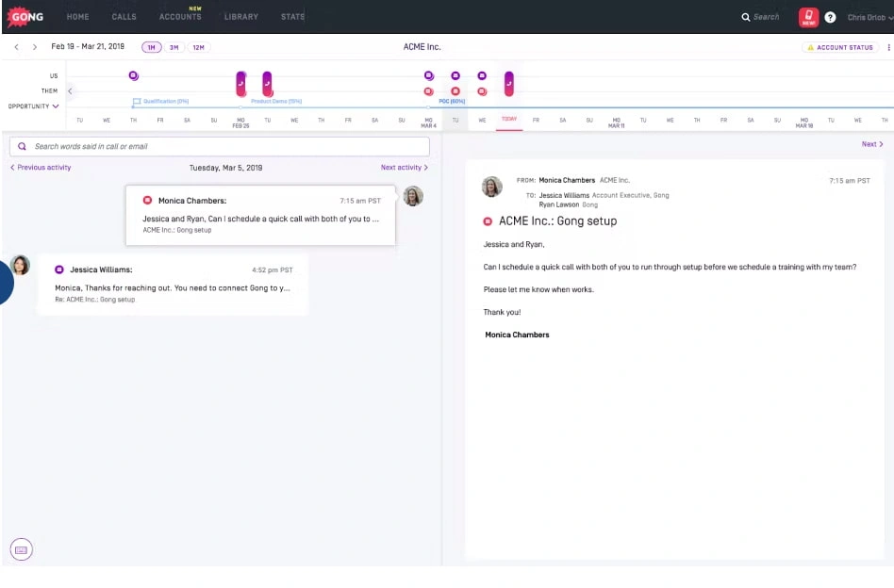Click the US email marker on first Thursday
894x588 pixels.
pyautogui.click(x=133, y=75)
